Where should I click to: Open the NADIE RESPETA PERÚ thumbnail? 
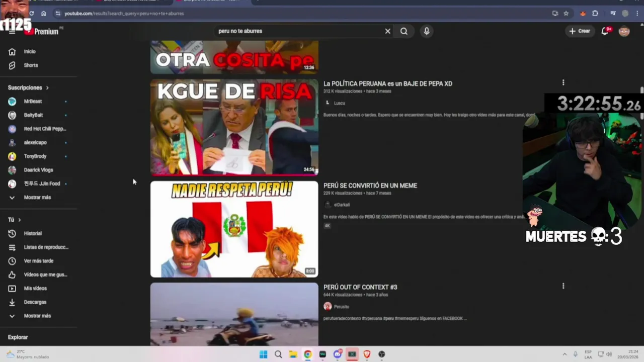tap(234, 229)
